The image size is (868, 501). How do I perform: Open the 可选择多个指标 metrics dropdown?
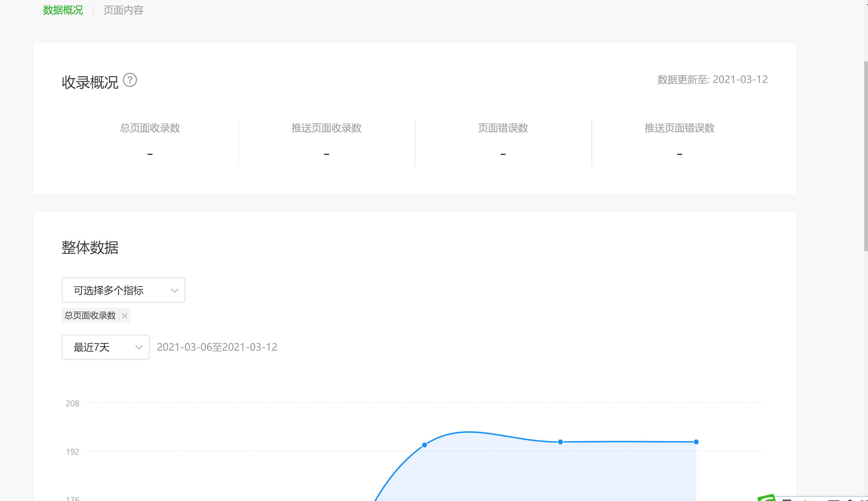click(x=123, y=290)
